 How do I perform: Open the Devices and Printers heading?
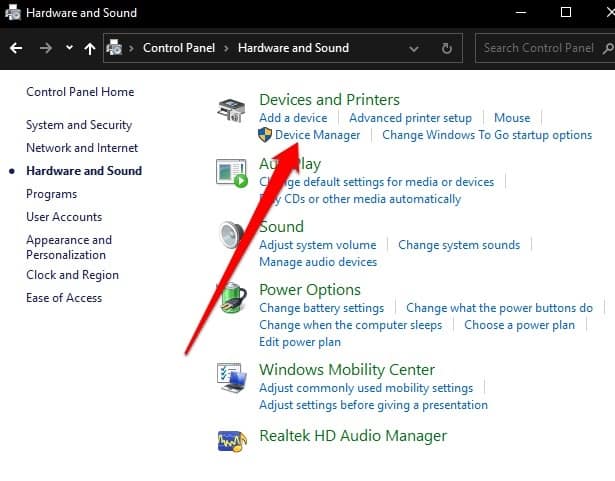(329, 100)
